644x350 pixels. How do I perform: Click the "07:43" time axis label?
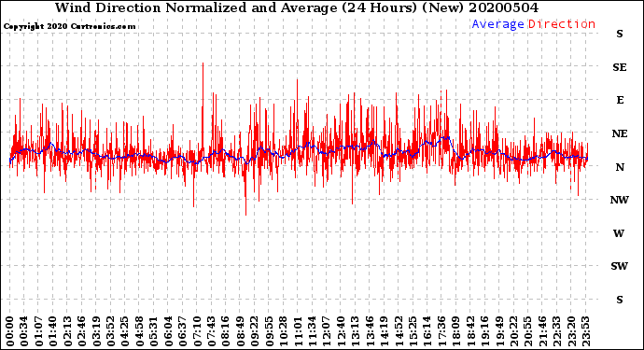pyautogui.click(x=212, y=331)
